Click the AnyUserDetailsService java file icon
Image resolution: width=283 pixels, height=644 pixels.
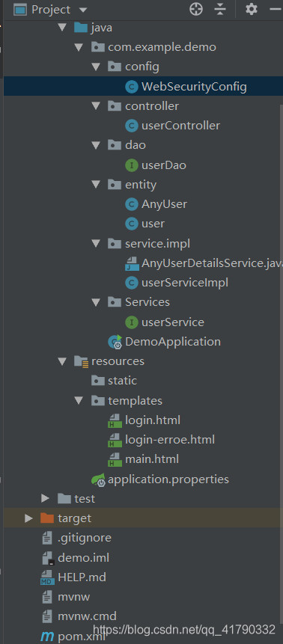[132, 263]
